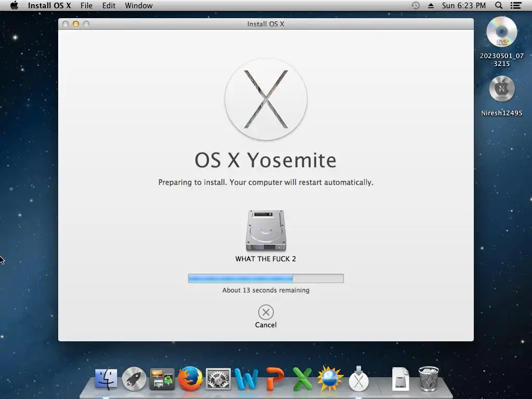Launch Microsoft PowerPoint from the Dock
Viewport: 532px width, 399px height.
tap(274, 379)
